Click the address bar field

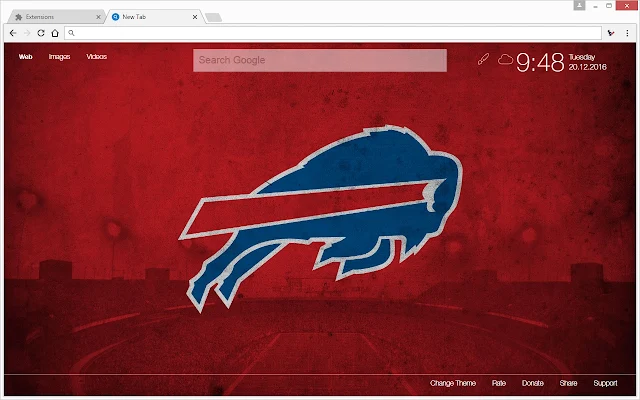coord(333,33)
